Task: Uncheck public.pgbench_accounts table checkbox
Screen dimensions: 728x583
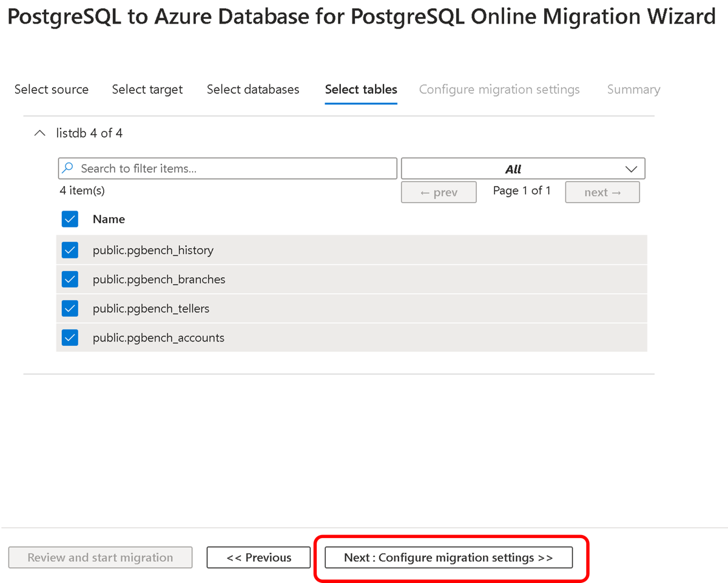Action: tap(70, 337)
